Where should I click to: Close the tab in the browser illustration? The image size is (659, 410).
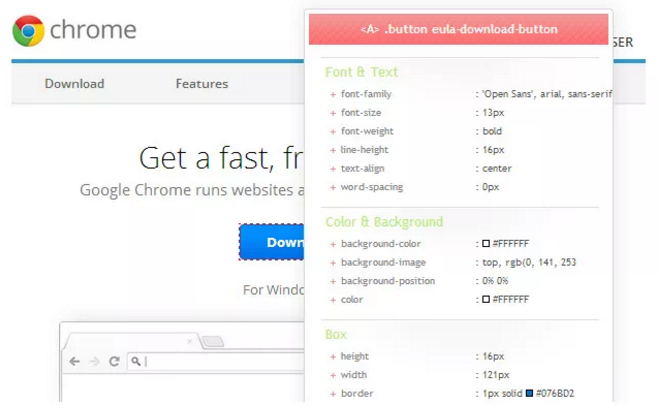coord(190,341)
